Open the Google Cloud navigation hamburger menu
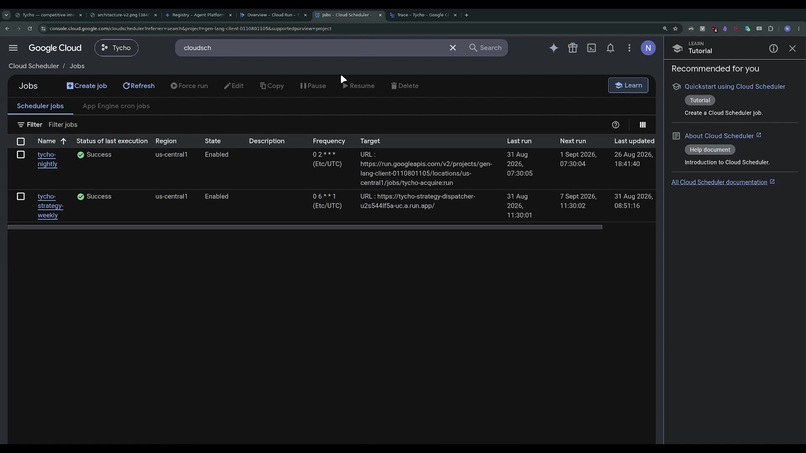 click(13, 48)
